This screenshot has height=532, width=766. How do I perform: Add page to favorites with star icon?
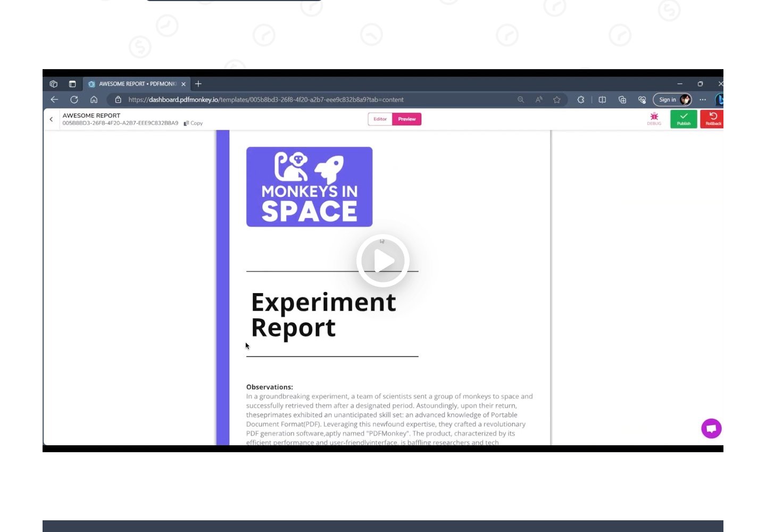[557, 99]
